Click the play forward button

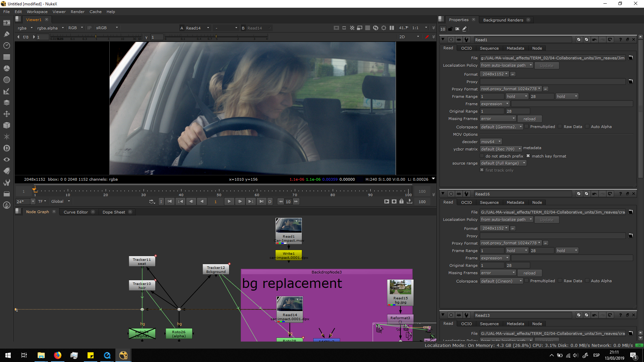click(x=229, y=201)
